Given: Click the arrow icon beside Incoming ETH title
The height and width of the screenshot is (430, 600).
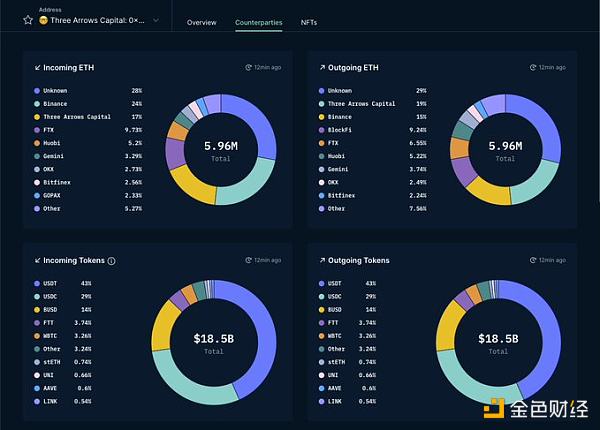Looking at the screenshot, I should [37, 67].
